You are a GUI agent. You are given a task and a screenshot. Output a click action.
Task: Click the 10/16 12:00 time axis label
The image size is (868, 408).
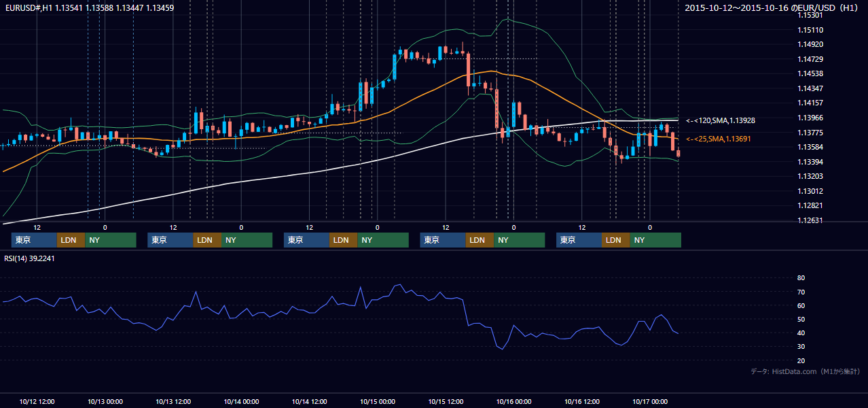click(x=582, y=401)
